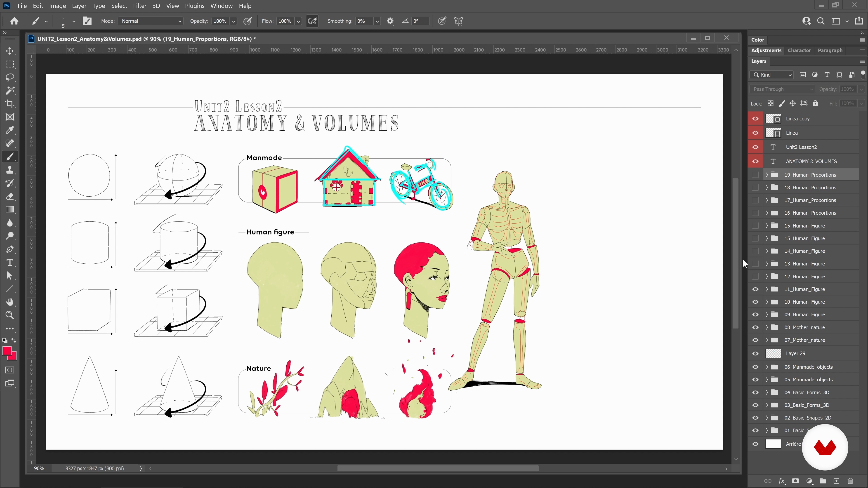Image resolution: width=868 pixels, height=488 pixels.
Task: Select the Clone Stamp tool
Action: click(10, 170)
